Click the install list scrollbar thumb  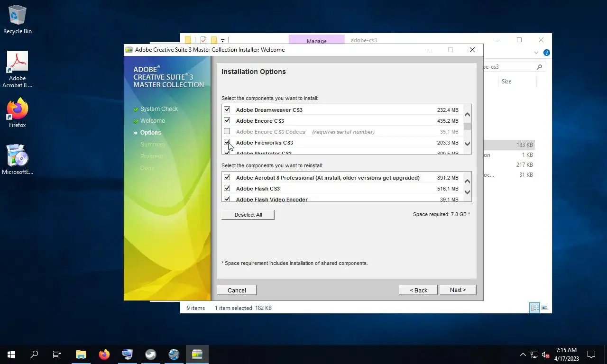click(x=467, y=127)
